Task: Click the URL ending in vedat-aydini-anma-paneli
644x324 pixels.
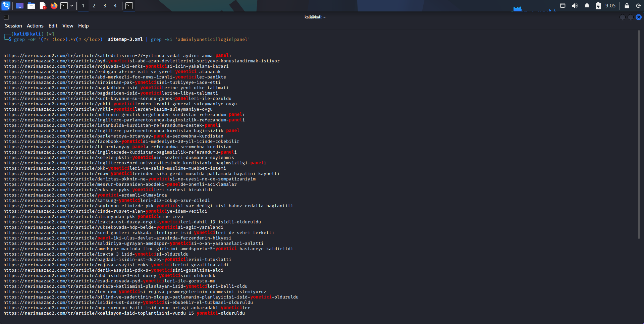Action: 117,56
